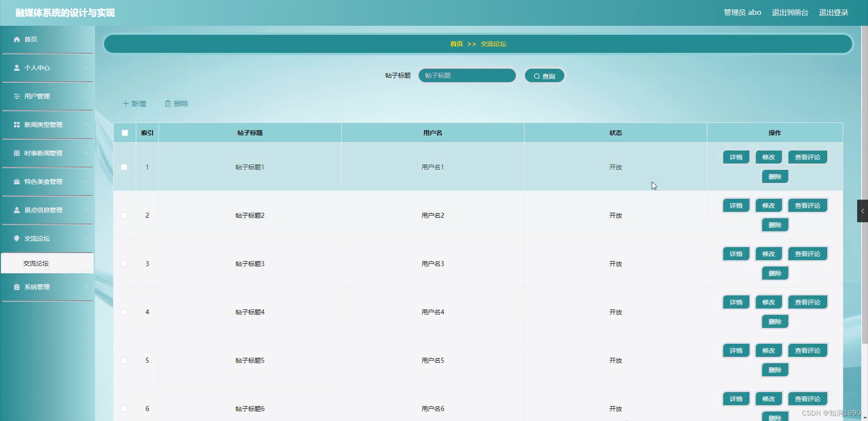
Task: Toggle the select-all checkbox in table header
Action: pos(125,133)
